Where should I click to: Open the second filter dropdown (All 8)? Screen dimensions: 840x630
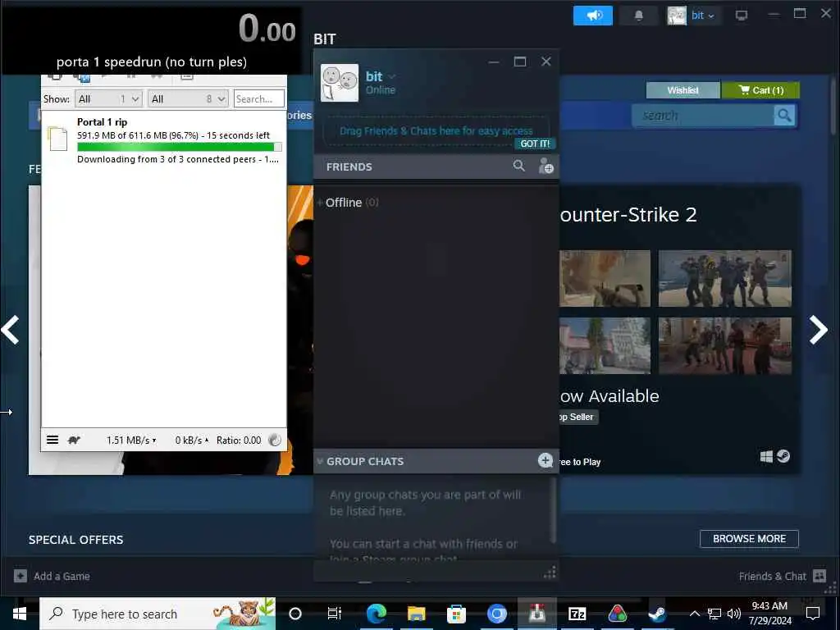coord(188,98)
